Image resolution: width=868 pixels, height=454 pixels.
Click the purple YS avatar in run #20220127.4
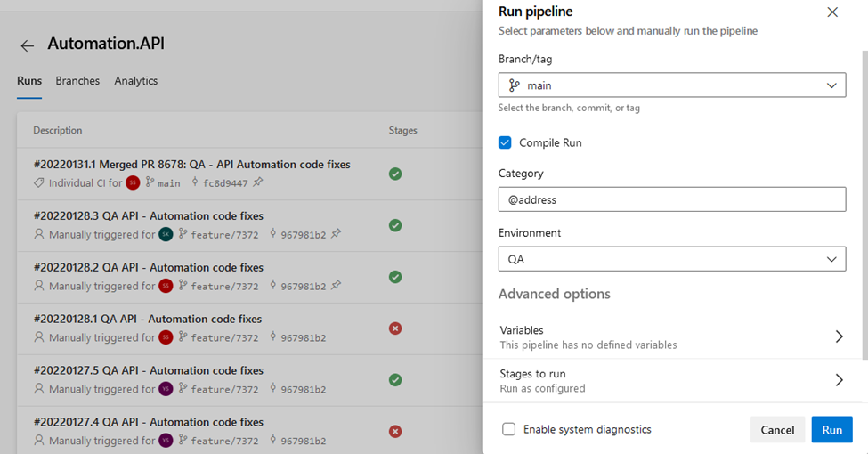point(166,440)
